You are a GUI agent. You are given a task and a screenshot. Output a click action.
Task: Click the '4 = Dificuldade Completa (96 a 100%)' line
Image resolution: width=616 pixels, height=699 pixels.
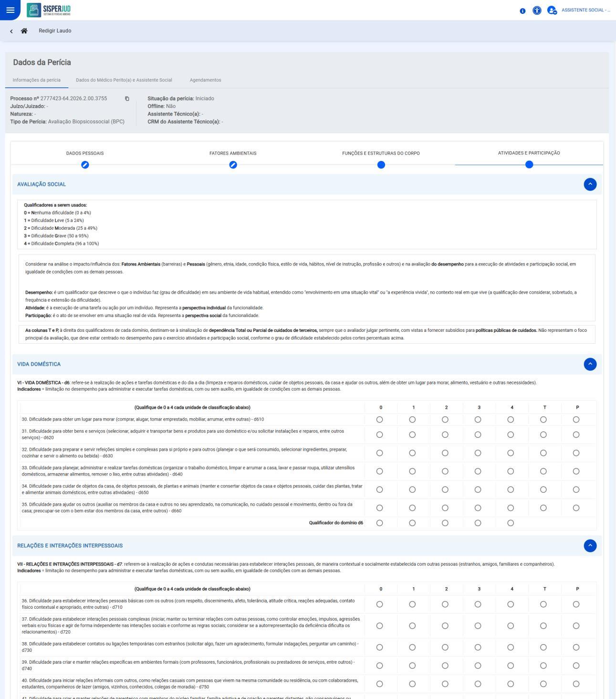(x=62, y=244)
